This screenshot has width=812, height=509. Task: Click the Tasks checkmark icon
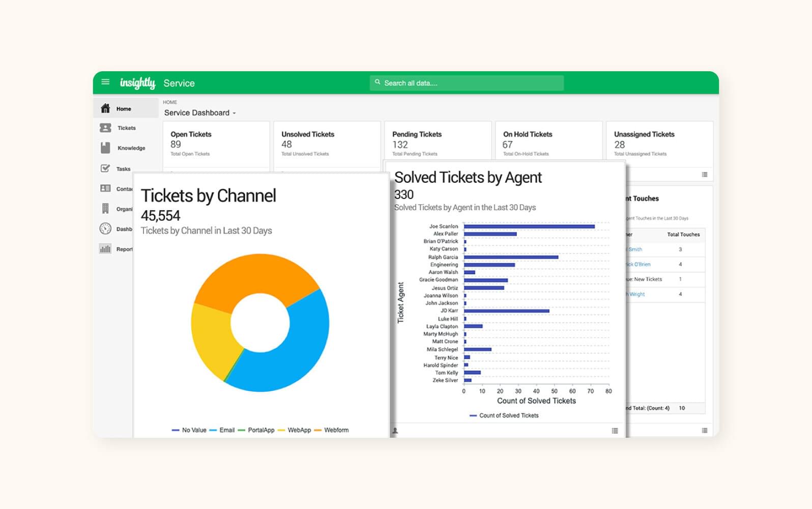[105, 168]
